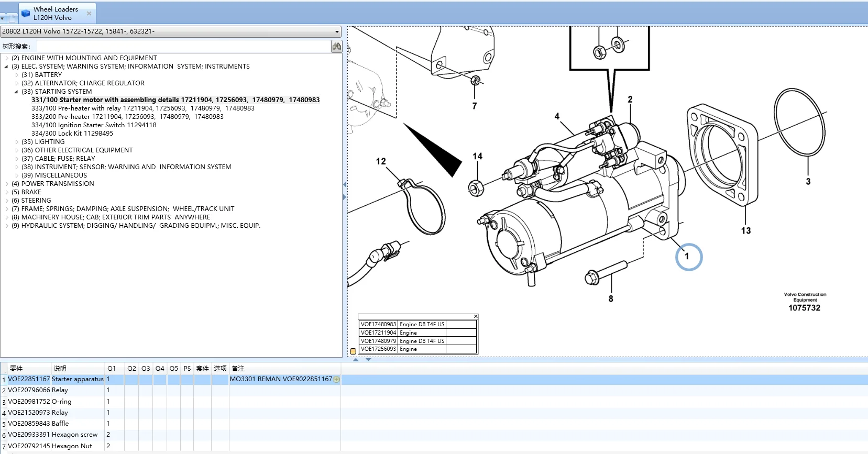Click the yellow square icon below diagram
868x454 pixels.
pos(353,351)
